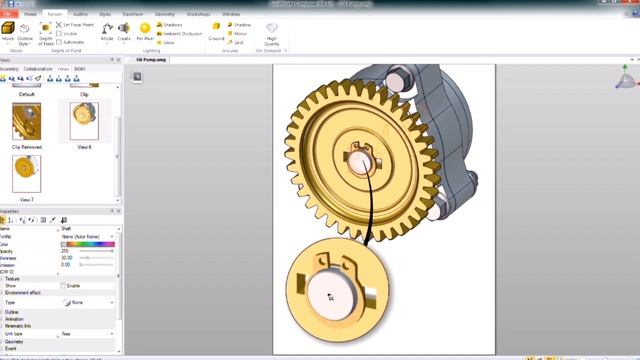Open the lighting Mode lamp button
This screenshot has width=640, height=360.
(107, 32)
